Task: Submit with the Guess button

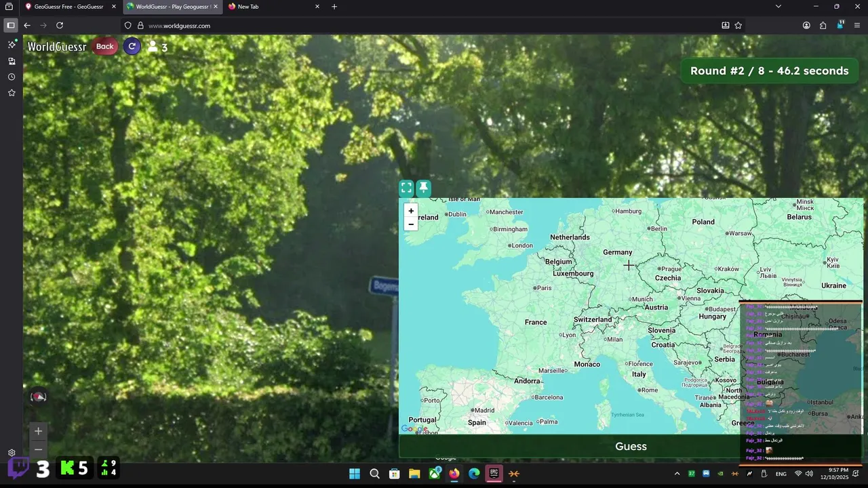Action: coord(631,446)
